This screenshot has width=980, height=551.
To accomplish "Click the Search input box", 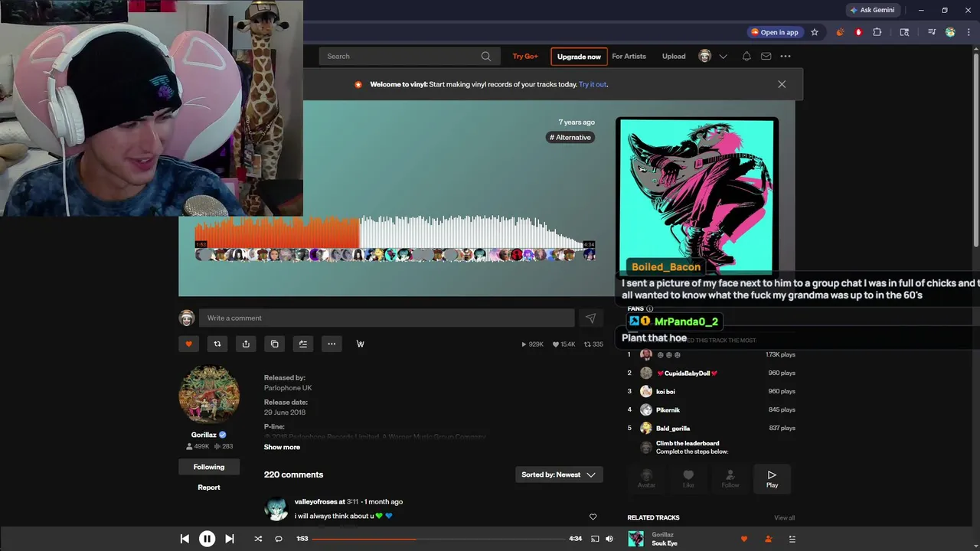I will click(409, 56).
